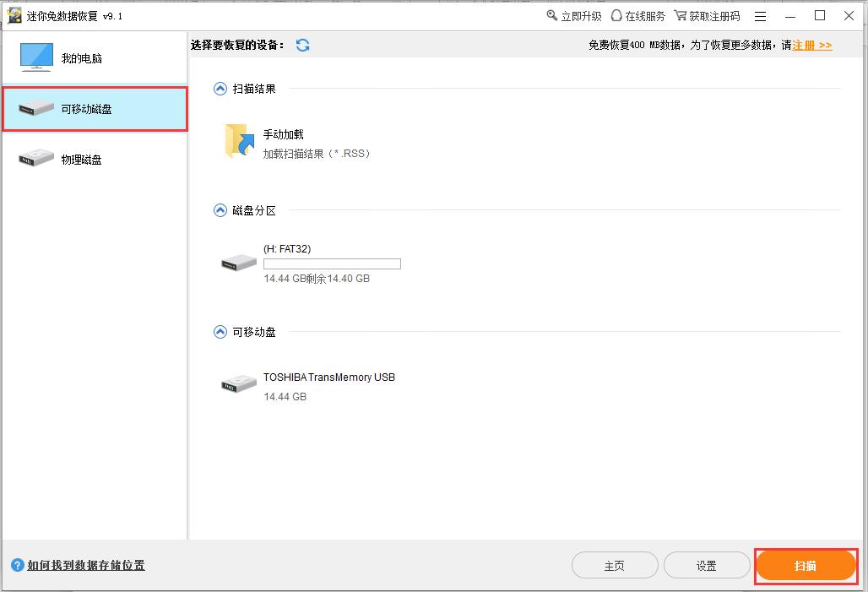The width and height of the screenshot is (868, 592).
Task: Click the upgrade now key icon
Action: coord(552,15)
